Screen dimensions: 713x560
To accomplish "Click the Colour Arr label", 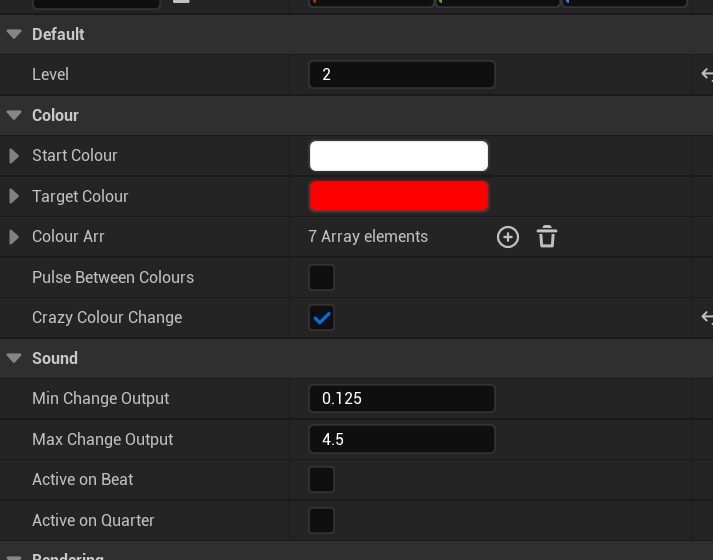I will click(68, 236).
